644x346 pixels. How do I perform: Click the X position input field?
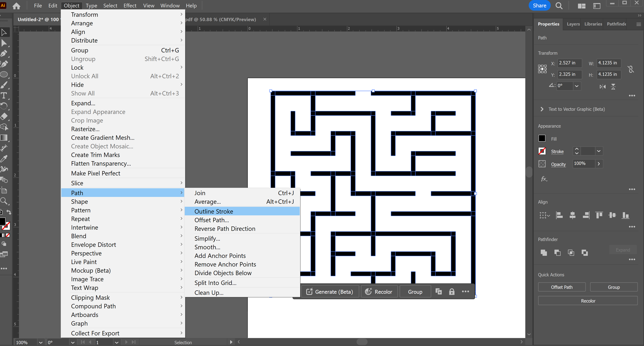click(x=569, y=63)
